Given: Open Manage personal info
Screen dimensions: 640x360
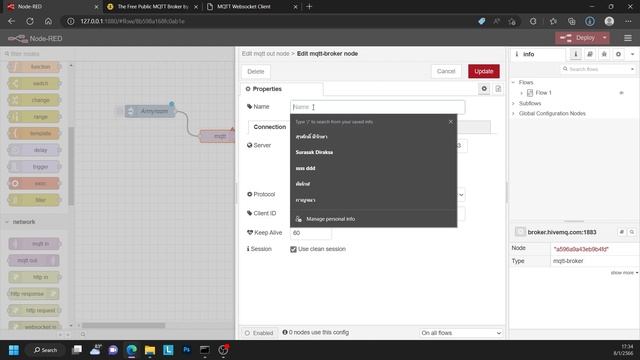Looking at the screenshot, I should pyautogui.click(x=373, y=219).
